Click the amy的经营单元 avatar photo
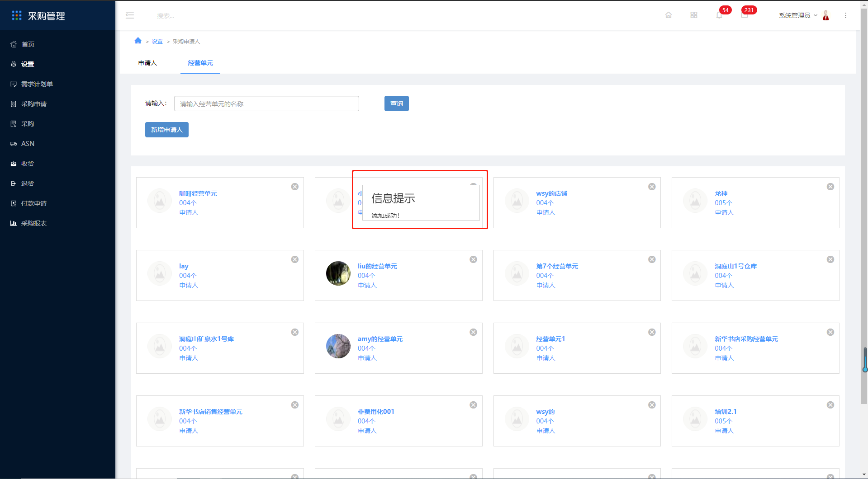 [338, 346]
